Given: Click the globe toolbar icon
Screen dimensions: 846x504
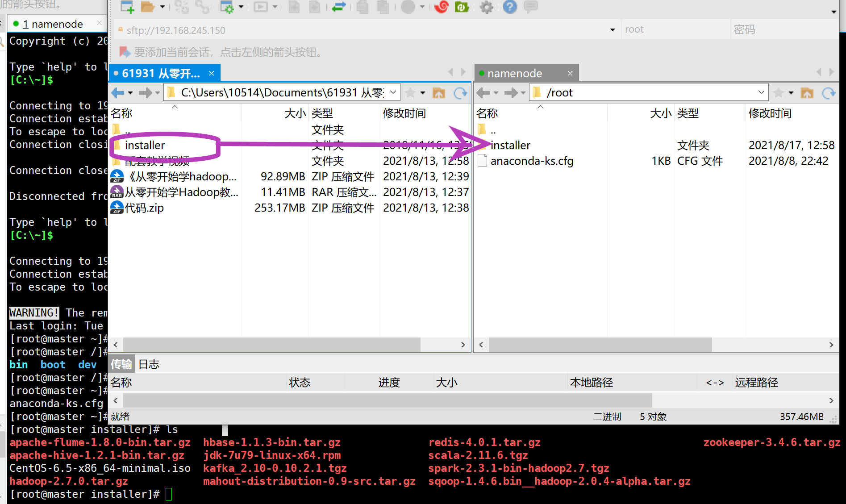Looking at the screenshot, I should (408, 7).
